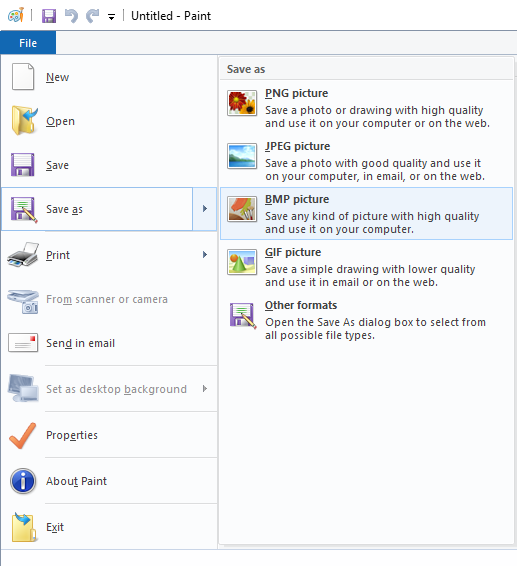Select New from the File menu
Screen dimensions: 517x566
pyautogui.click(x=109, y=77)
